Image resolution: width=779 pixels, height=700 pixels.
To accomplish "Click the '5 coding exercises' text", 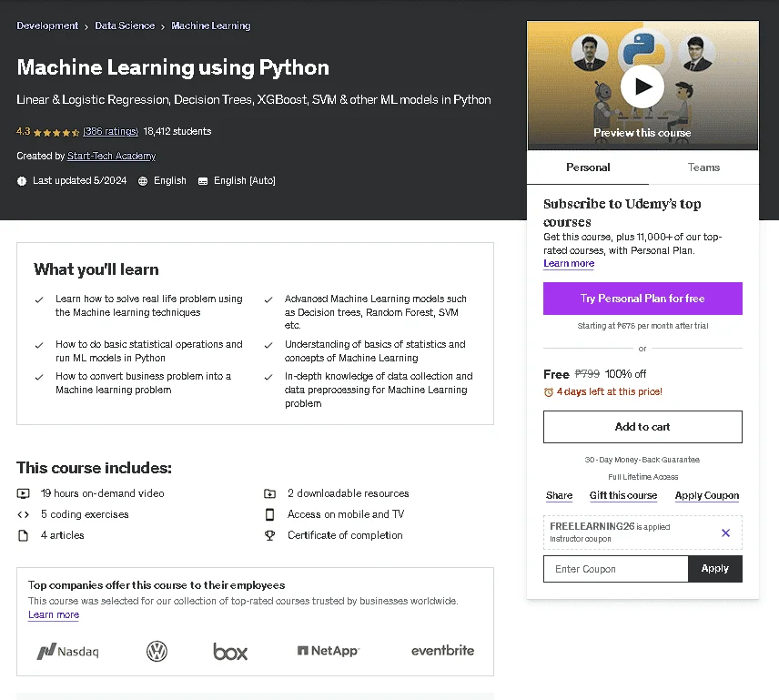I will (x=85, y=514).
